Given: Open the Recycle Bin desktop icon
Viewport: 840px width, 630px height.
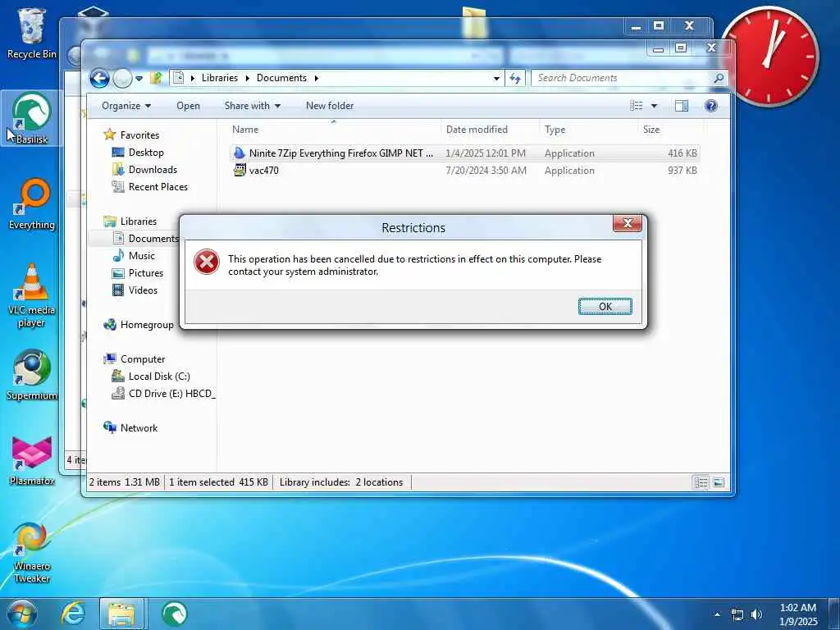Looking at the screenshot, I should coord(31,33).
